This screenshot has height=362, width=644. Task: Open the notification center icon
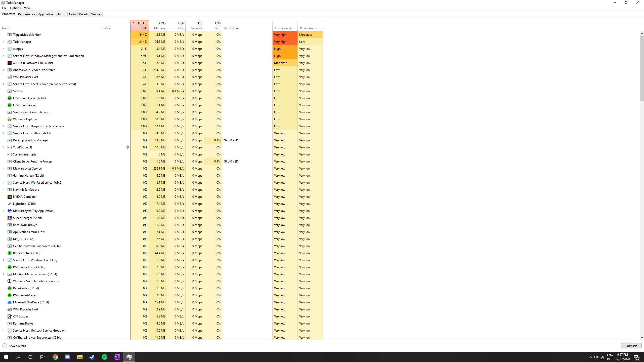pyautogui.click(x=636, y=357)
